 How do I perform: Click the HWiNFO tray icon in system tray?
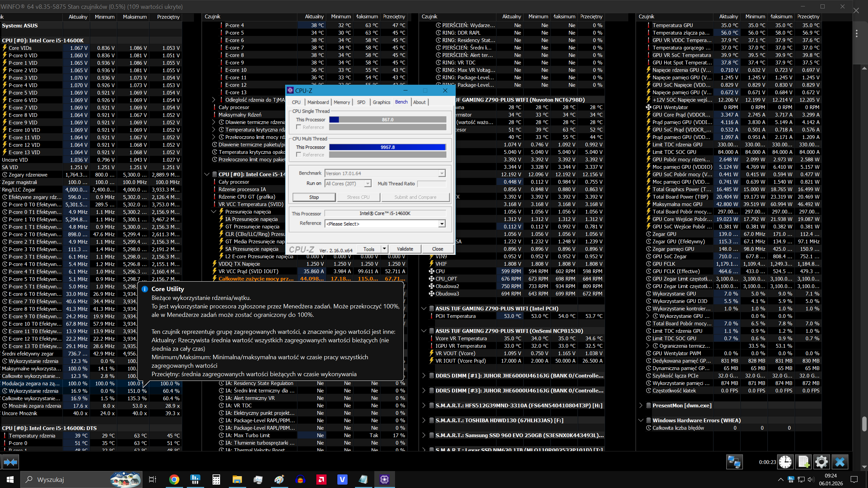(x=791, y=480)
